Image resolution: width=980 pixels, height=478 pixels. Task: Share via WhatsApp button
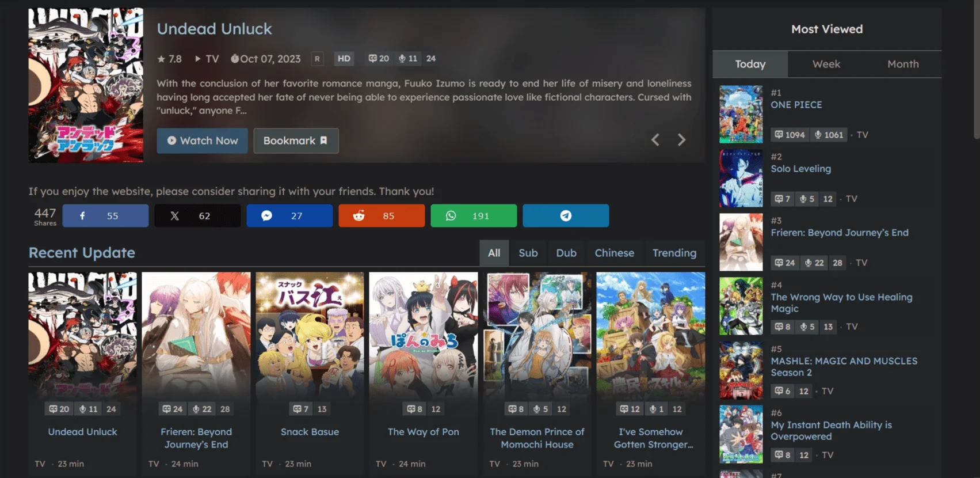[474, 215]
